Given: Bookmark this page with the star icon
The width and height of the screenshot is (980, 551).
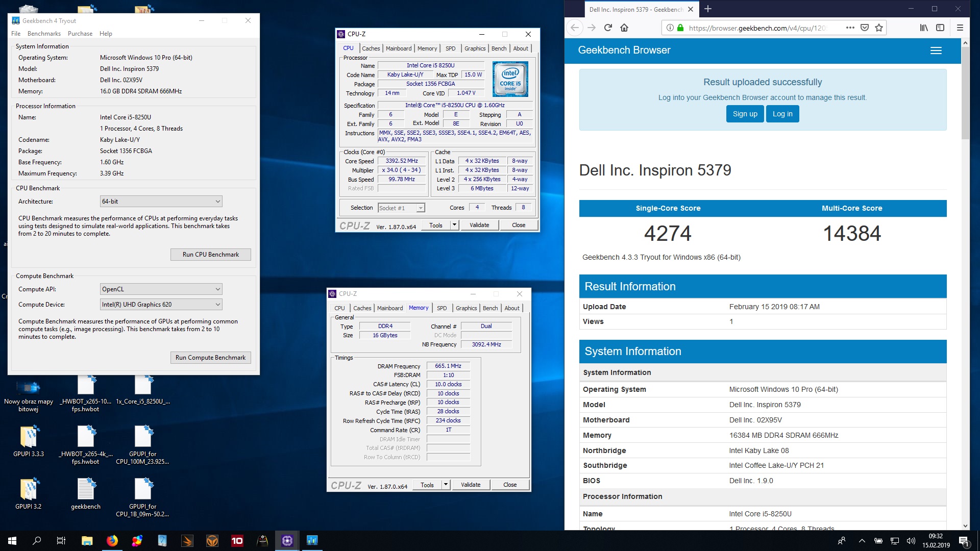Looking at the screenshot, I should click(x=879, y=28).
